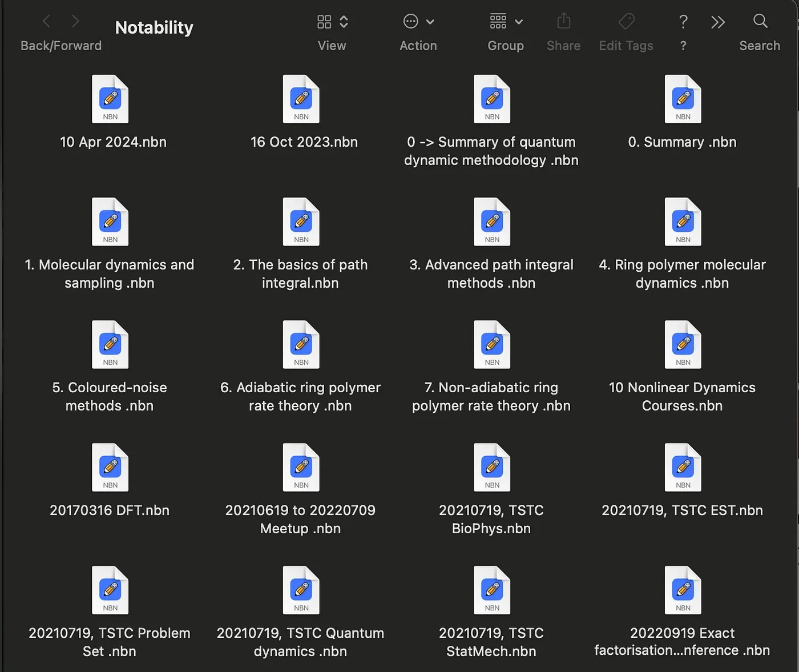Go back with the Back arrow
Viewport: 799px width, 672px height.
pos(47,22)
